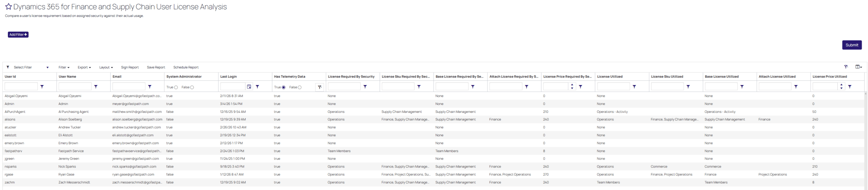The width and height of the screenshot is (868, 190).
Task: Click Schedule Report in toolbar
Action: point(186,67)
